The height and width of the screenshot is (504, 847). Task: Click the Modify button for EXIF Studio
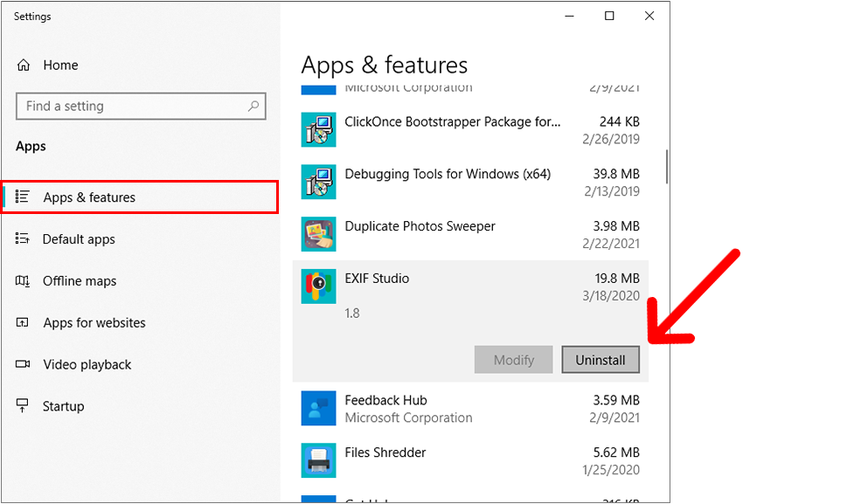[514, 360]
